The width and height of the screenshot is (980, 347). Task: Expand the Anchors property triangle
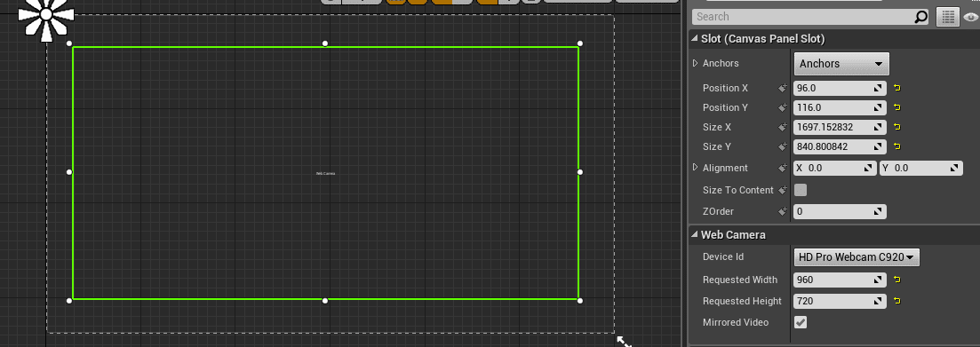695,63
